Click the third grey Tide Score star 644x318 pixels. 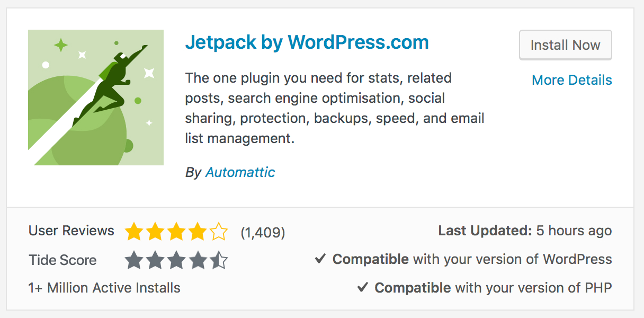click(x=176, y=260)
